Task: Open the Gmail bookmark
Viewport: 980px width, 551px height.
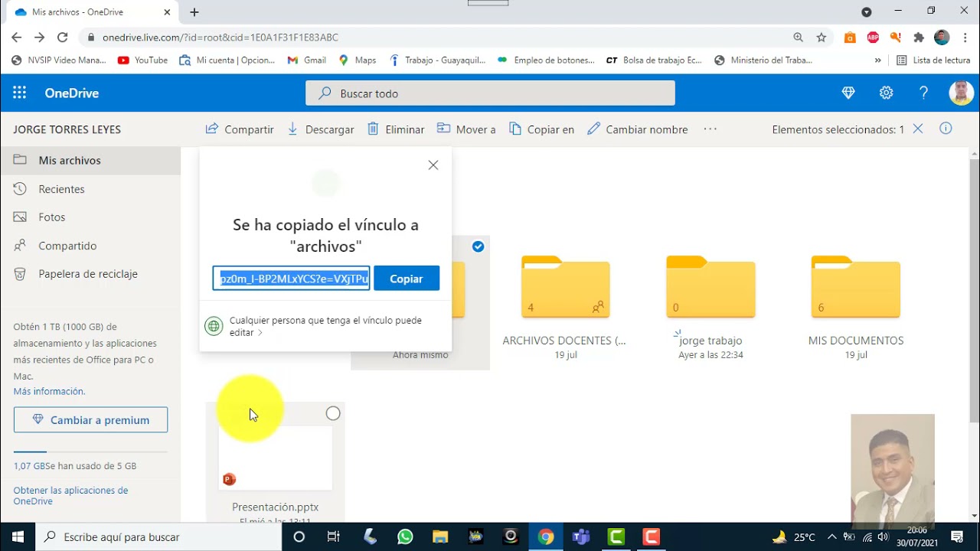Action: pyautogui.click(x=306, y=60)
